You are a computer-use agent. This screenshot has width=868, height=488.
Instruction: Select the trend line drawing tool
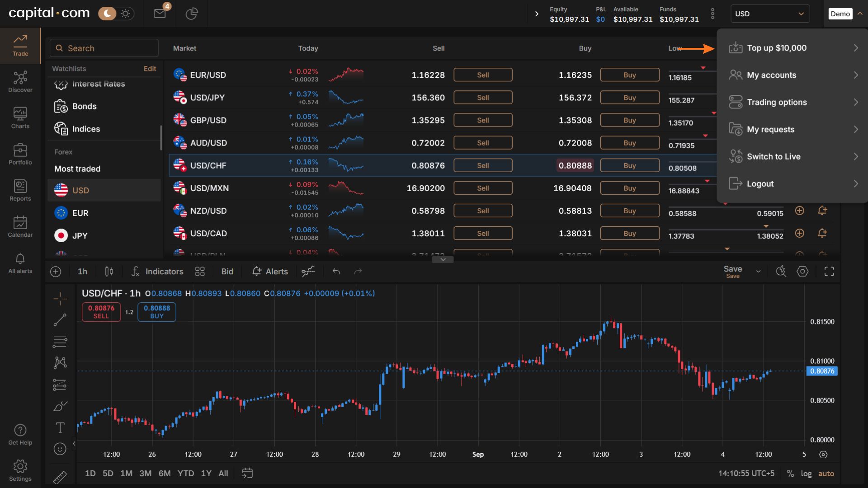point(60,320)
